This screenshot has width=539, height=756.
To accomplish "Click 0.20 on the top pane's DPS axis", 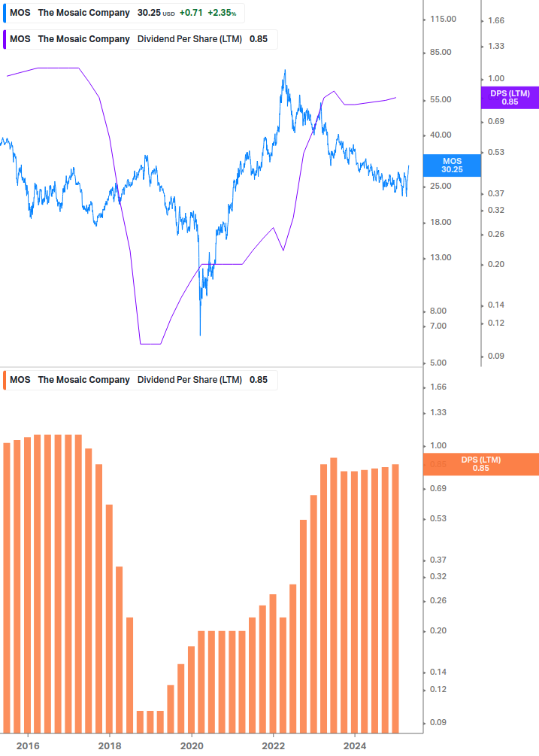I will coord(496,264).
